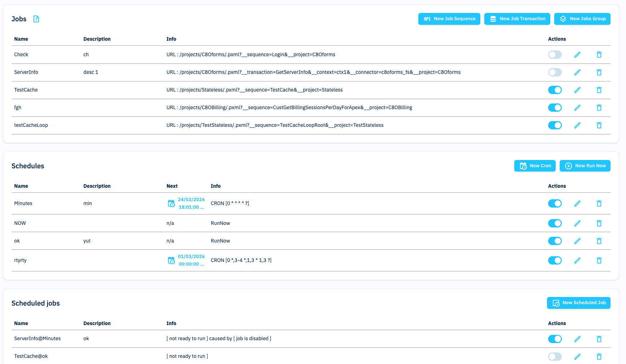
Task: Enable the TestCache@ok scheduled job toggle
Action: click(555, 357)
